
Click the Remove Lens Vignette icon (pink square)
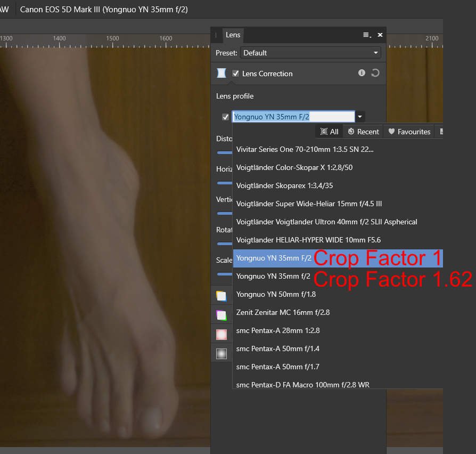(221, 334)
